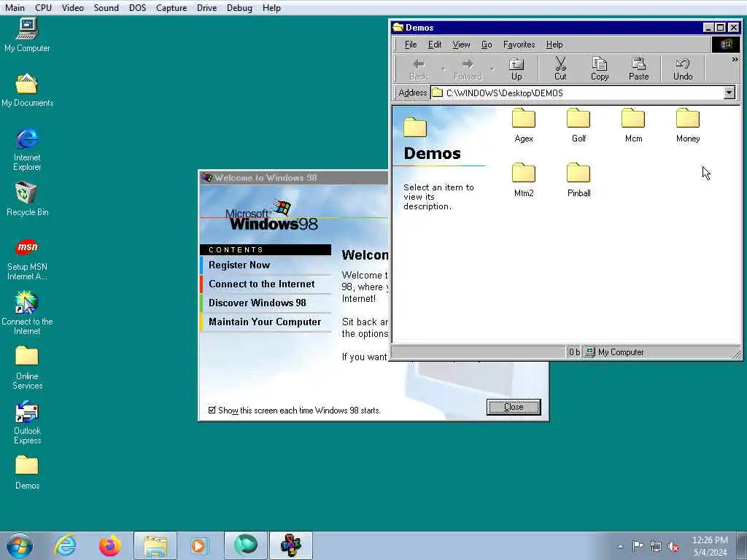Open the emulator Video menu
This screenshot has height=560, width=747.
[72, 7]
